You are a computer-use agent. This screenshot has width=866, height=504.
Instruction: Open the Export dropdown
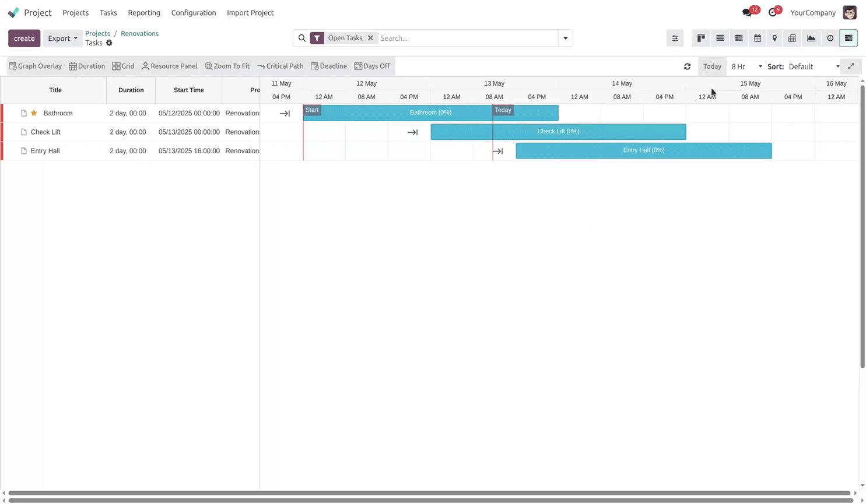(x=62, y=38)
